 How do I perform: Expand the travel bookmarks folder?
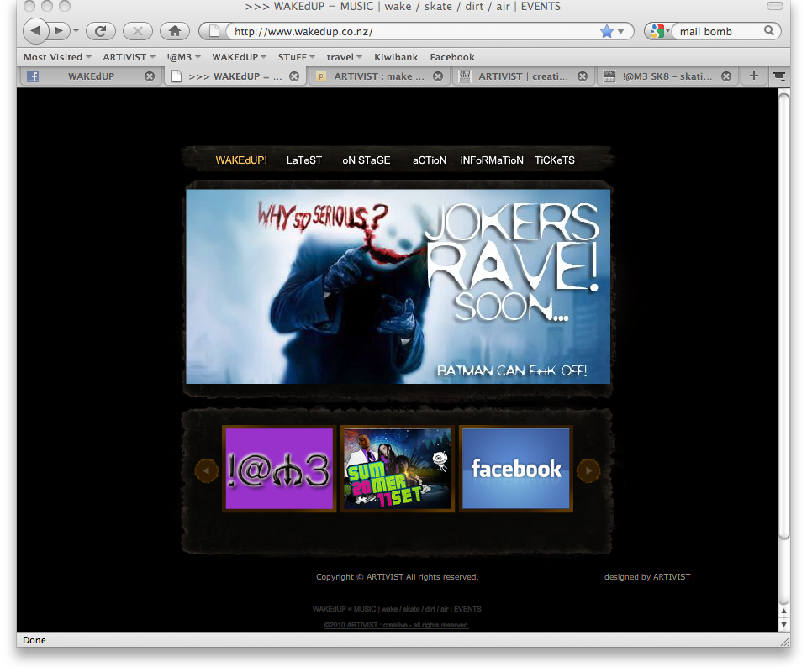pyautogui.click(x=344, y=57)
